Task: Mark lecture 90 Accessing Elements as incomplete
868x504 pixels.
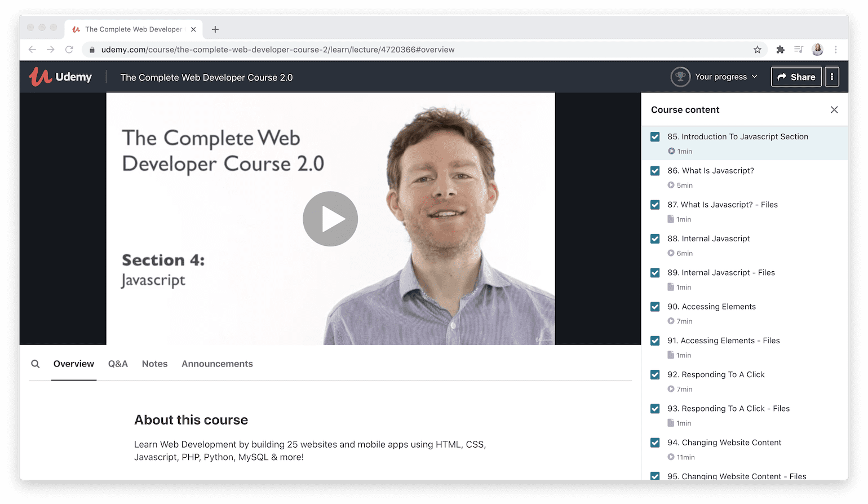Action: [x=655, y=307]
